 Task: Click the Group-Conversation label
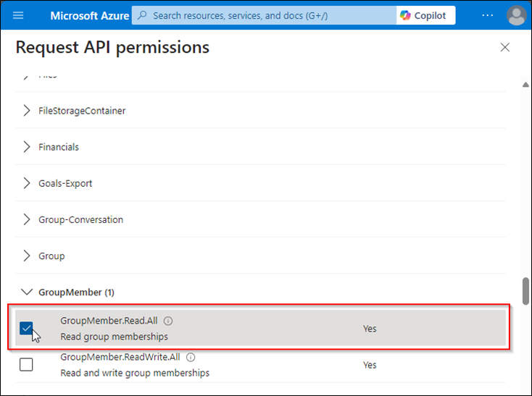click(x=80, y=219)
